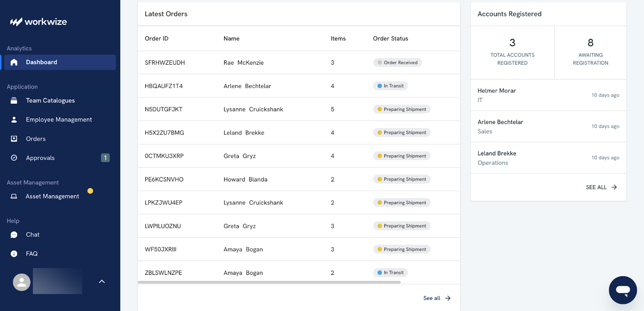
Task: Click the Chat speech bubble icon
Action: coord(14,235)
